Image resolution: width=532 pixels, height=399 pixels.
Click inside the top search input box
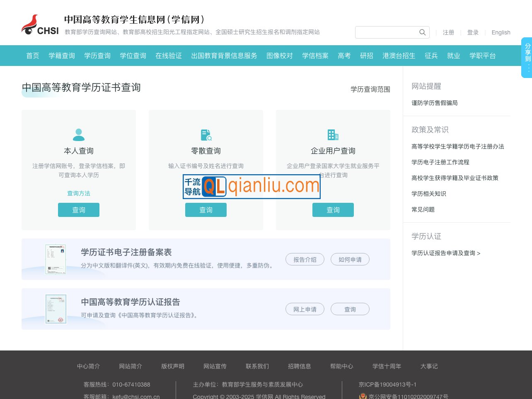pos(385,32)
